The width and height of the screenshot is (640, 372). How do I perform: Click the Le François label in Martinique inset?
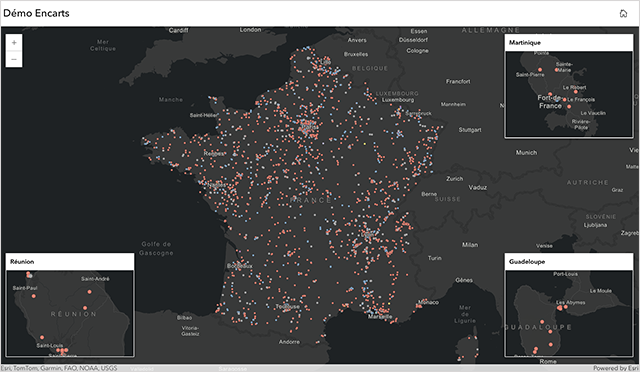[581, 99]
